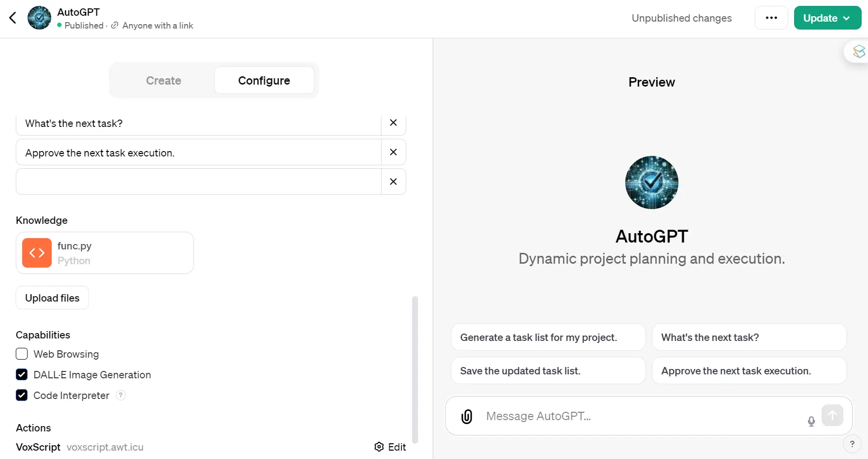This screenshot has width=868, height=459.
Task: Expand the Update dropdown button
Action: [827, 18]
